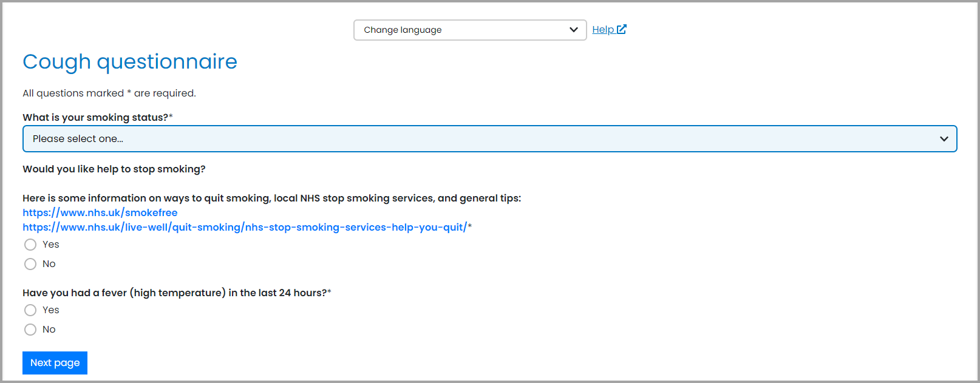Click the 'All questions marked * are required' note
The width and height of the screenshot is (980, 383).
tap(109, 93)
